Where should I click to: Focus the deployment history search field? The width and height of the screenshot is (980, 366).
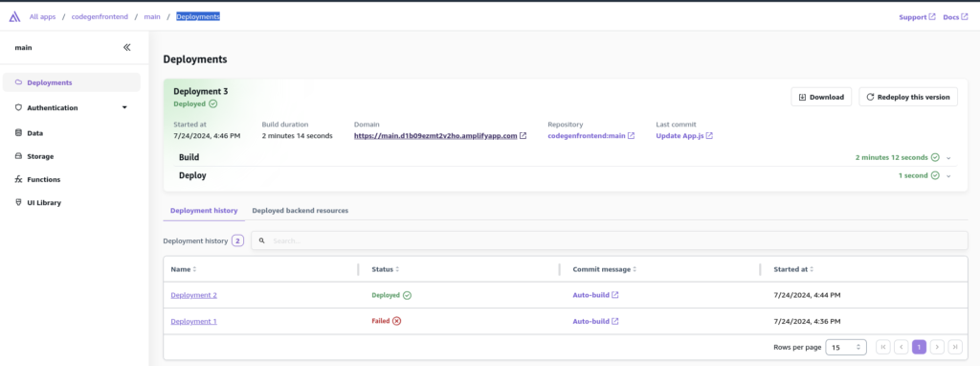click(610, 240)
